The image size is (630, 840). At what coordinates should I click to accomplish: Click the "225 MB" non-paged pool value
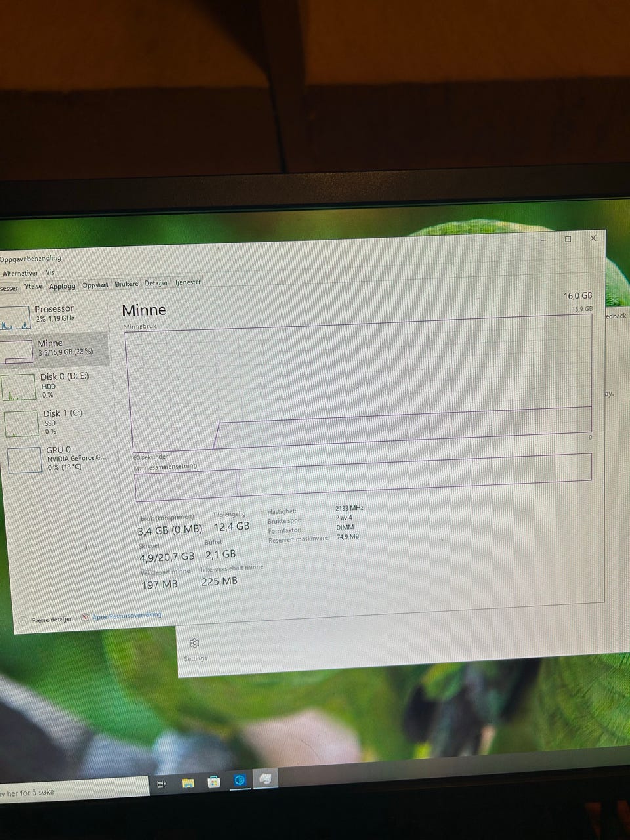tap(219, 581)
